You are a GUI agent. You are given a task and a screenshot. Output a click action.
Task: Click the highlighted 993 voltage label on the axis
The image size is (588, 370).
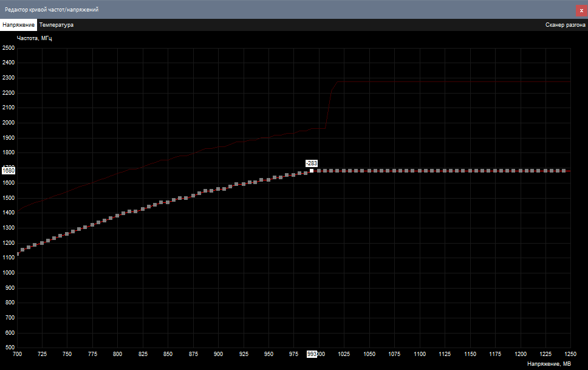(312, 354)
